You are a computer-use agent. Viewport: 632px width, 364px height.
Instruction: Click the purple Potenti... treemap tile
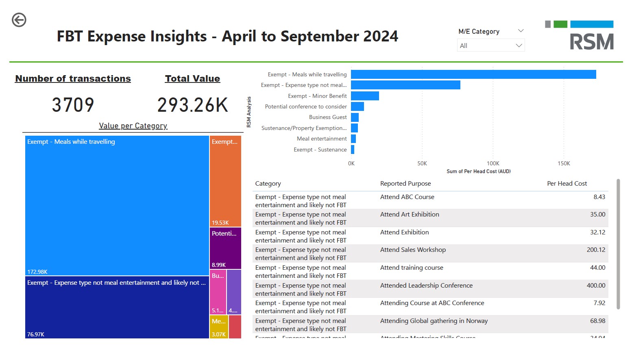click(225, 248)
